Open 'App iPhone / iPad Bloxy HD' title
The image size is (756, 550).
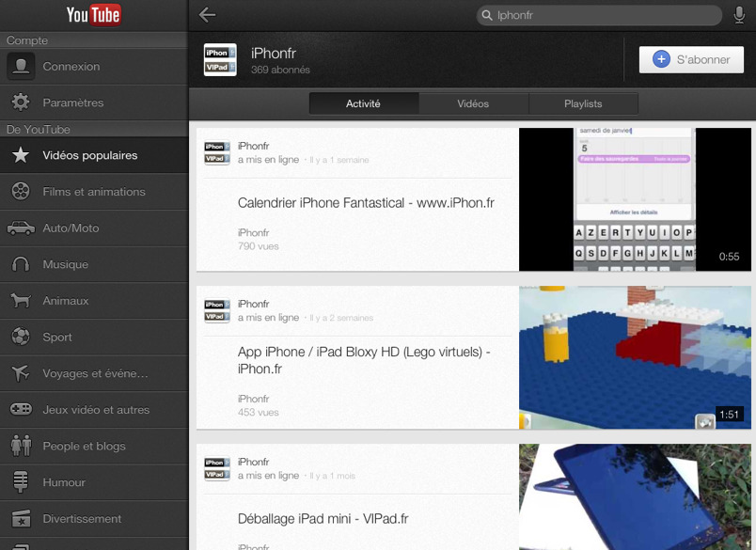click(x=364, y=360)
